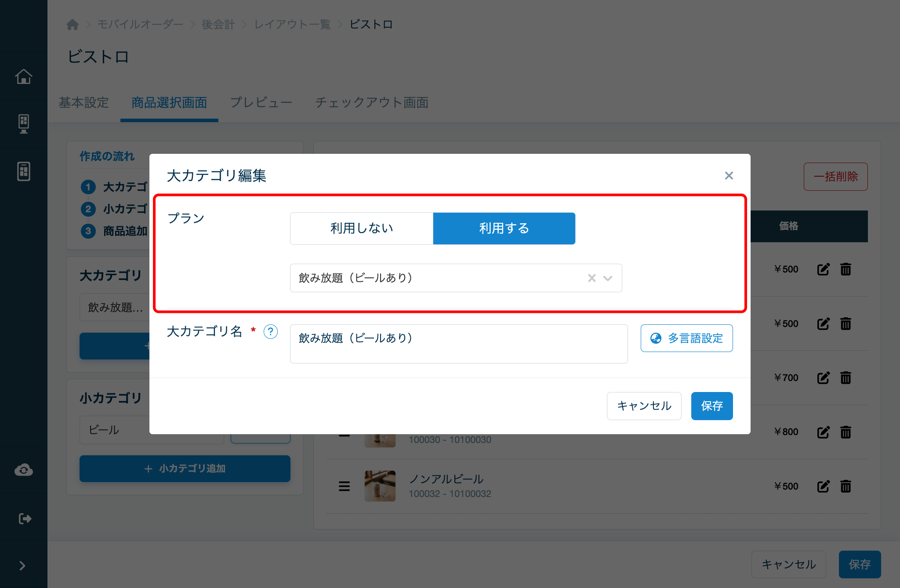Click the help icon beside 大カテゴリ名
900x588 pixels.
[x=271, y=331]
